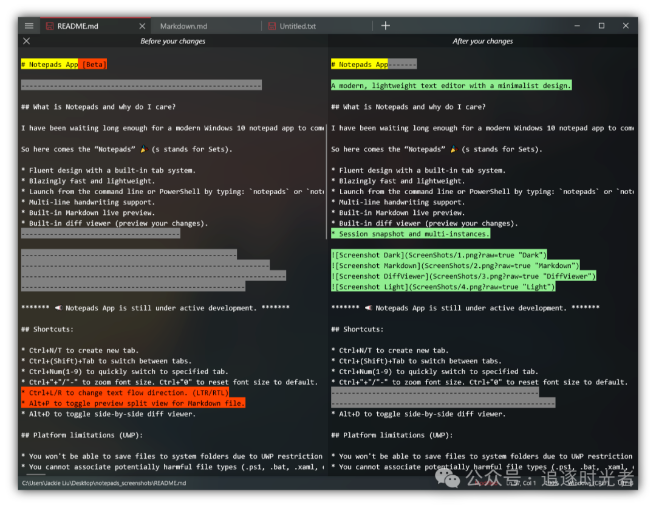Click added line '![Screenshot Light]' in after pane
650x512 pixels.
pos(443,287)
